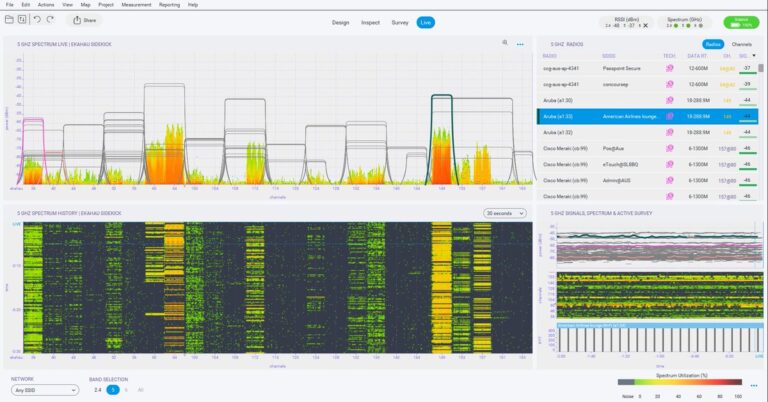Click the X in RSSI indicator
The width and height of the screenshot is (768, 402).
[x=646, y=25]
